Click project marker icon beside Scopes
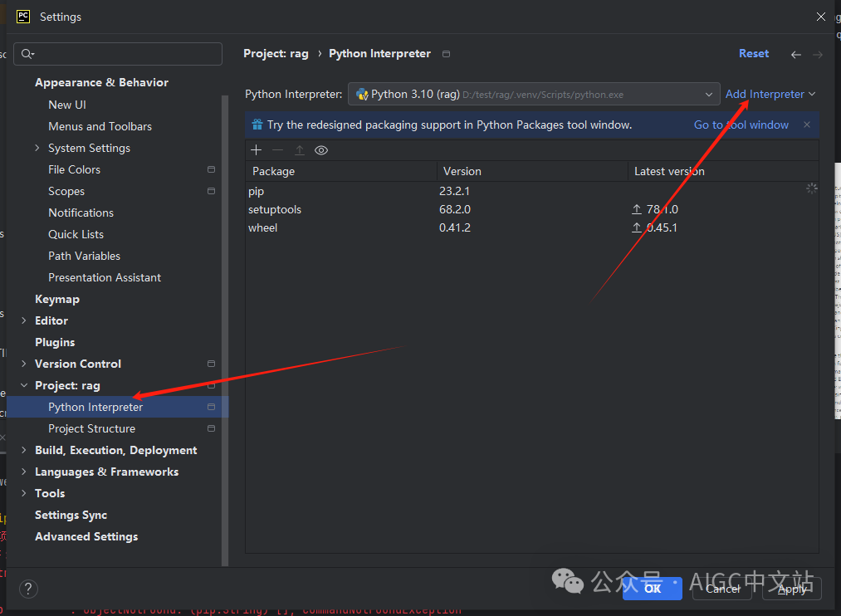Image resolution: width=841 pixels, height=616 pixels. (x=212, y=191)
